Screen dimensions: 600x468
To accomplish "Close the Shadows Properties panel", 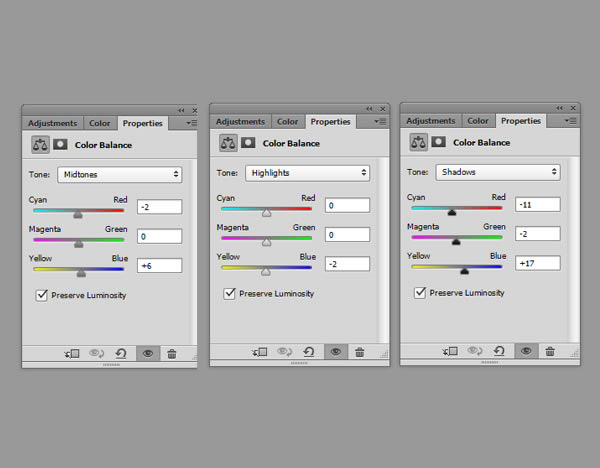I will pyautogui.click(x=573, y=108).
